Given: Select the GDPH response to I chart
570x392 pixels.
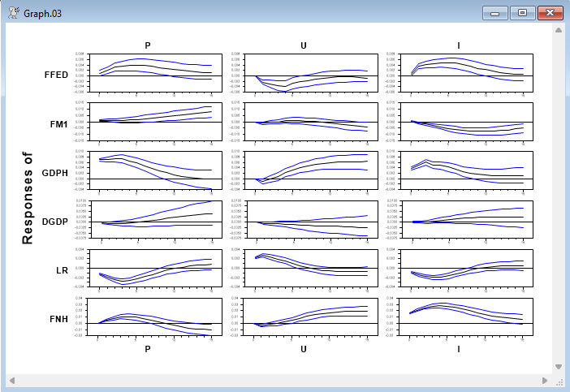Looking at the screenshot, I should pyautogui.click(x=461, y=170).
